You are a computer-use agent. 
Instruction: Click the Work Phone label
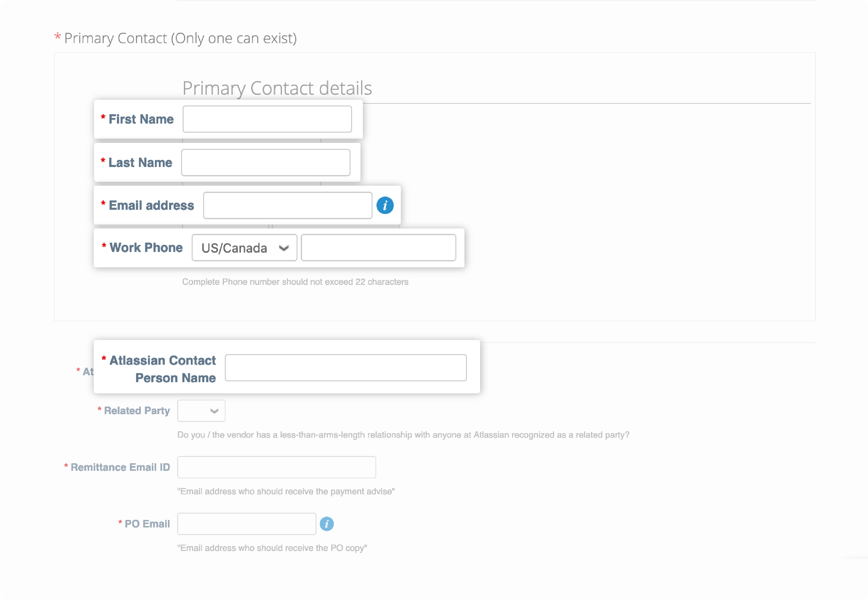(146, 248)
